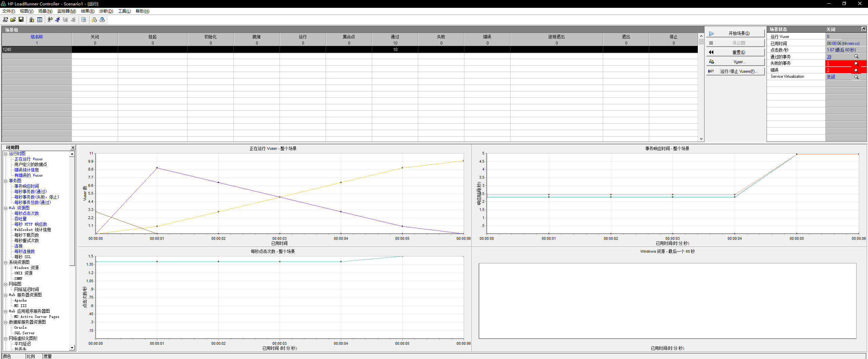Open the 监控器(M) menu
Image resolution: width=868 pixels, height=359 pixels.
tap(66, 11)
